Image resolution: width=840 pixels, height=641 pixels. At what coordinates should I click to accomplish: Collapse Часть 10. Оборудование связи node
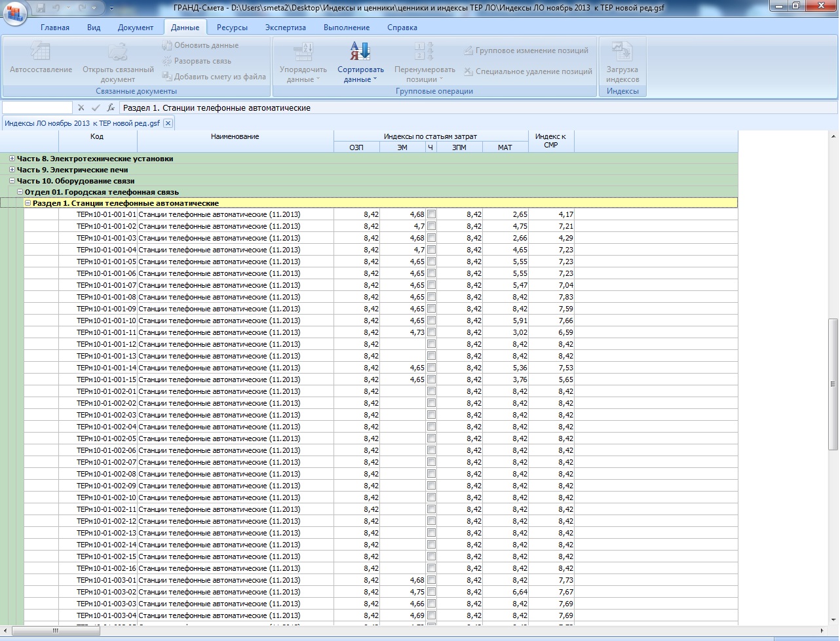[12, 181]
